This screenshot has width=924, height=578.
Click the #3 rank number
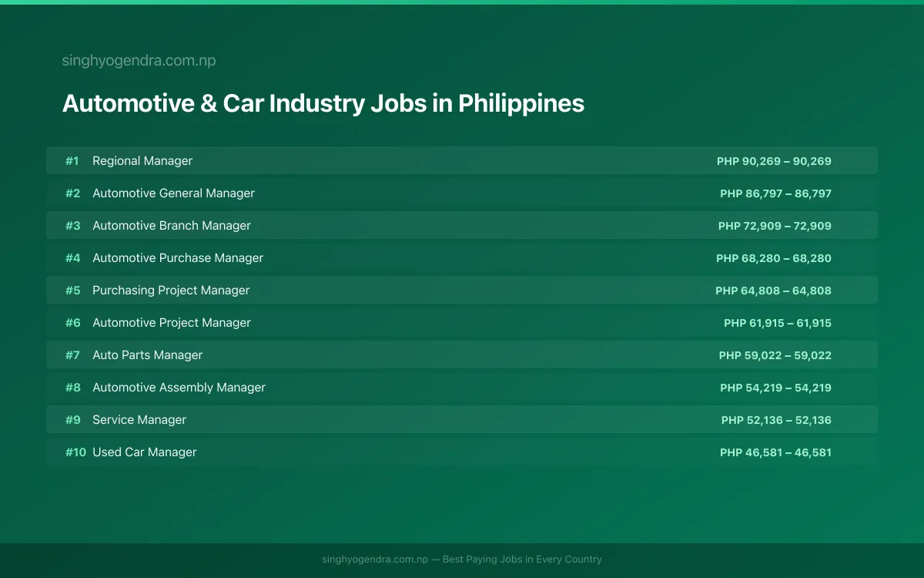[x=72, y=226]
